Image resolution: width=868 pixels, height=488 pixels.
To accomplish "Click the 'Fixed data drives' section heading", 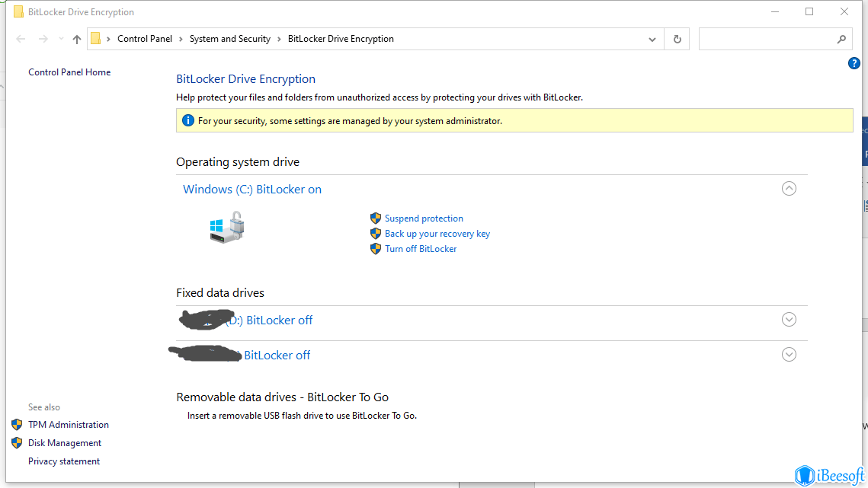I will pos(220,293).
